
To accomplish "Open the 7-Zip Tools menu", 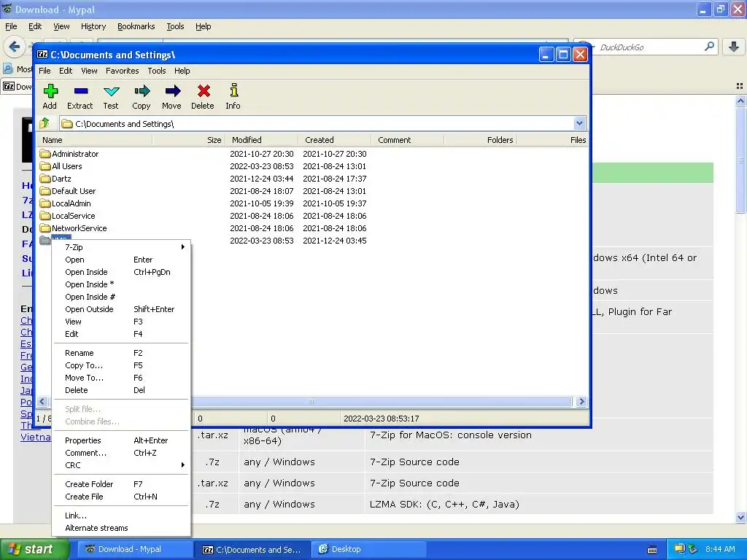I will 157,71.
